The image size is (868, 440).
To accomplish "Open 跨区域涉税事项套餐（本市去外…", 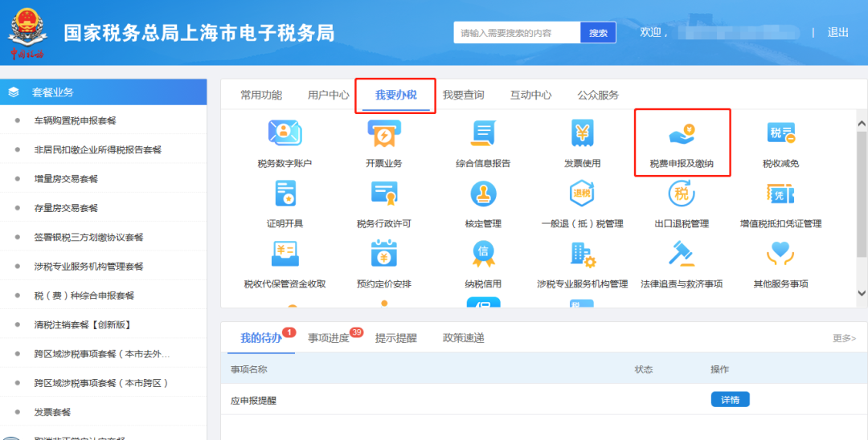I will pos(102,354).
